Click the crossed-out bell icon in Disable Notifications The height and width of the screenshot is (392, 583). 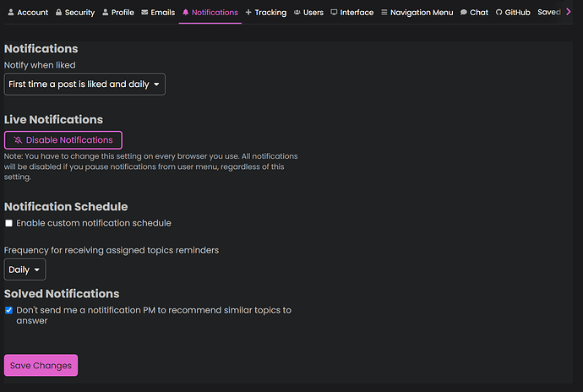pos(18,140)
